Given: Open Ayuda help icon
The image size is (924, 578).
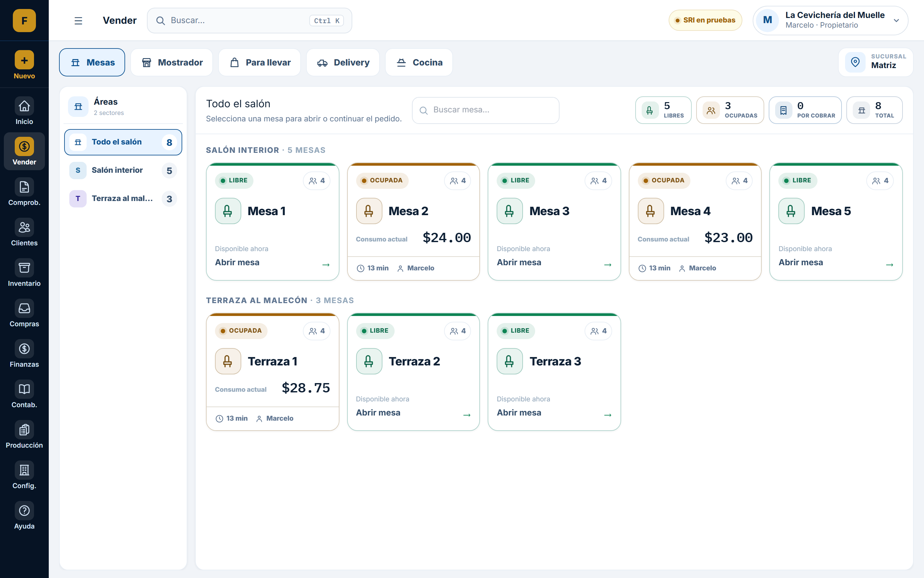Looking at the screenshot, I should [24, 511].
